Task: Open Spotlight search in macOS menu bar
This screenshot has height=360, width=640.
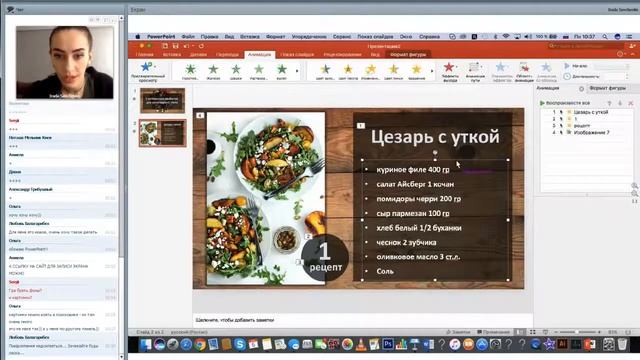Action: [604, 37]
